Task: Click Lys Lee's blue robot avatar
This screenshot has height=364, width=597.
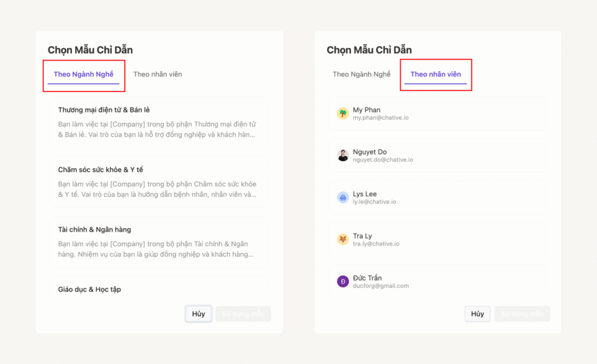Action: (343, 197)
